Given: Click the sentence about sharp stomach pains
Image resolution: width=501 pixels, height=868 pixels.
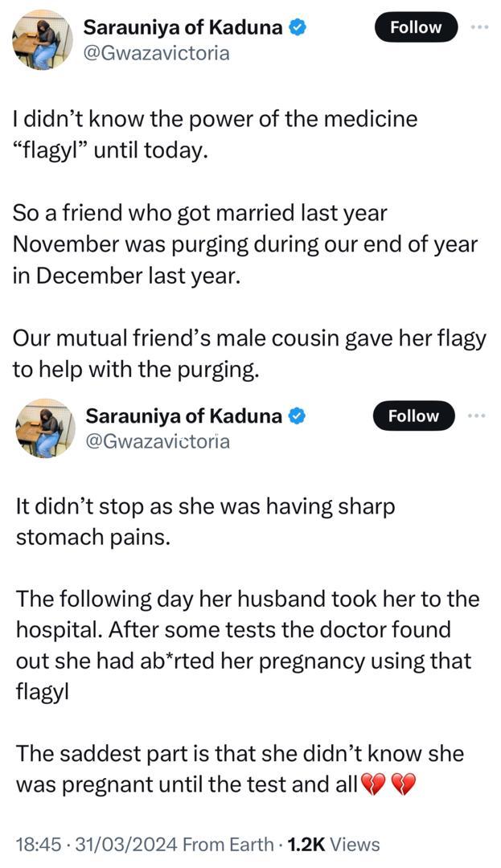Looking at the screenshot, I should [205, 522].
